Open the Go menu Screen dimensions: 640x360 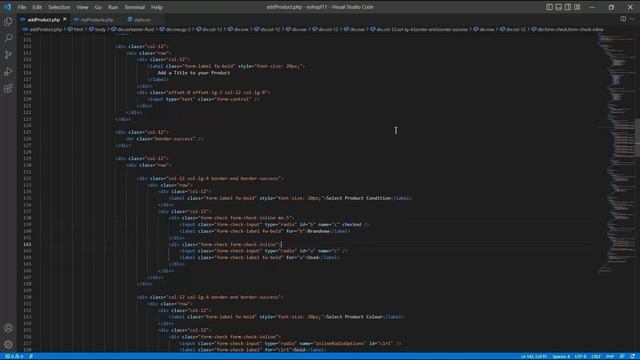tap(98, 7)
